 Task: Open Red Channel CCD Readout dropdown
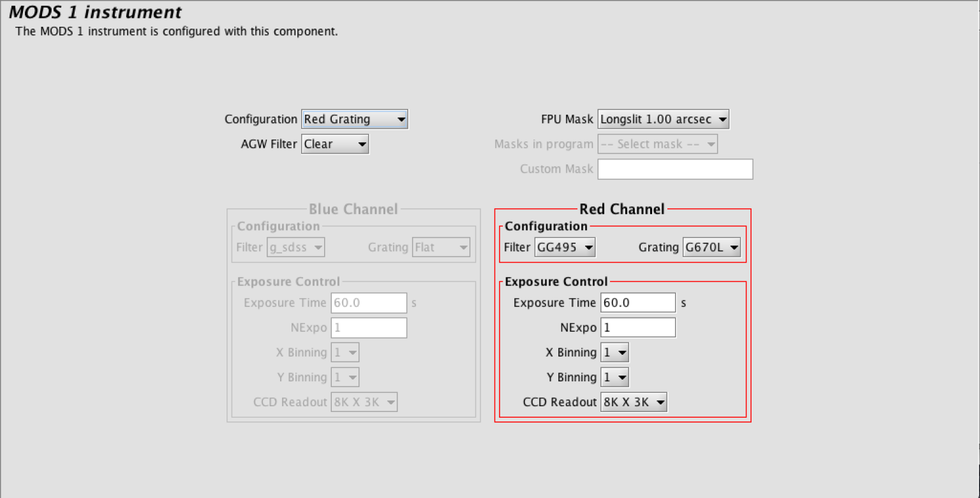[634, 402]
